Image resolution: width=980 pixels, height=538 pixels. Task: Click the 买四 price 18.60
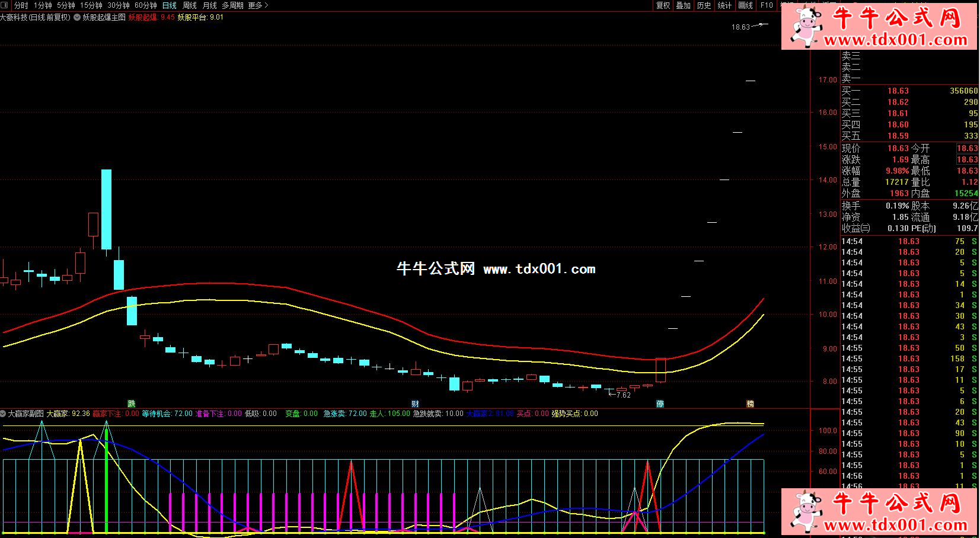[898, 124]
